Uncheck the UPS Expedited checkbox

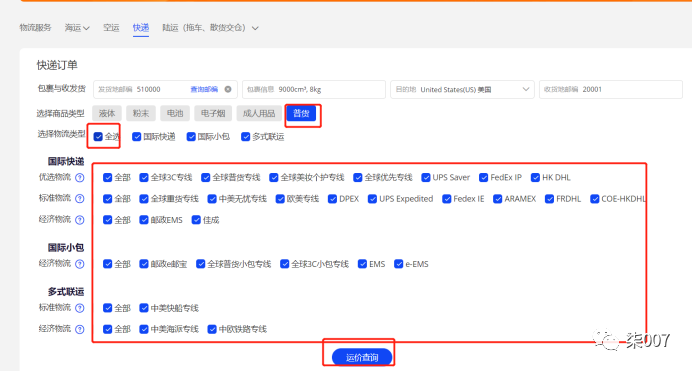point(372,199)
